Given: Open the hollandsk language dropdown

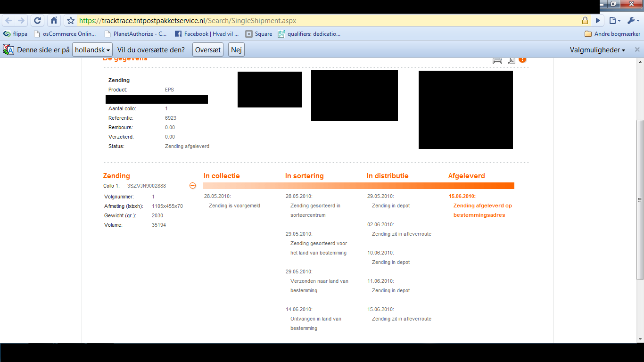Looking at the screenshot, I should click(x=92, y=50).
